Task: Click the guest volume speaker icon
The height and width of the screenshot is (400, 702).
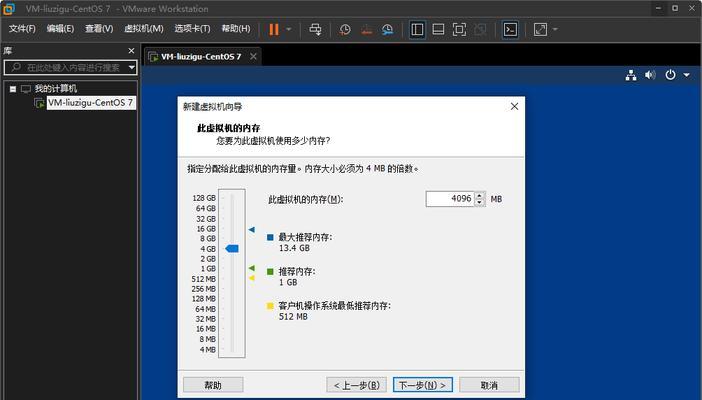Action: tap(650, 75)
